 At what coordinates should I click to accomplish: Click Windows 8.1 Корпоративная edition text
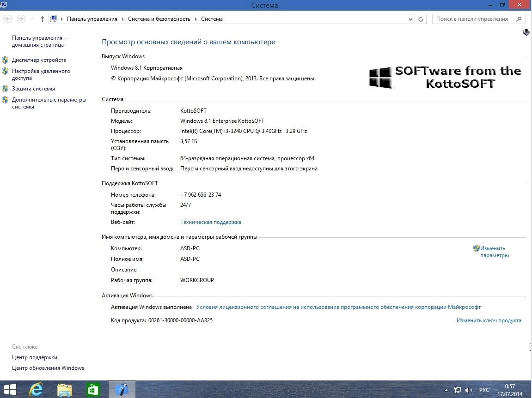point(147,68)
